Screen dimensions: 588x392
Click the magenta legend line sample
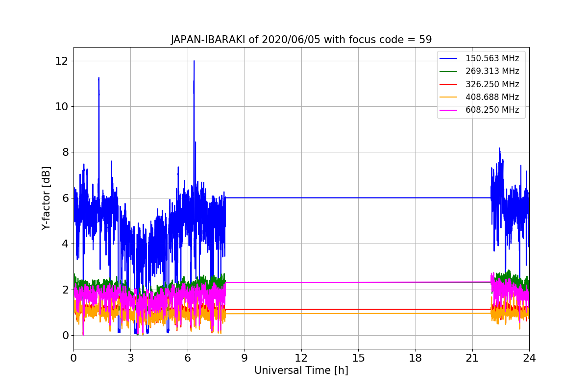click(x=449, y=110)
